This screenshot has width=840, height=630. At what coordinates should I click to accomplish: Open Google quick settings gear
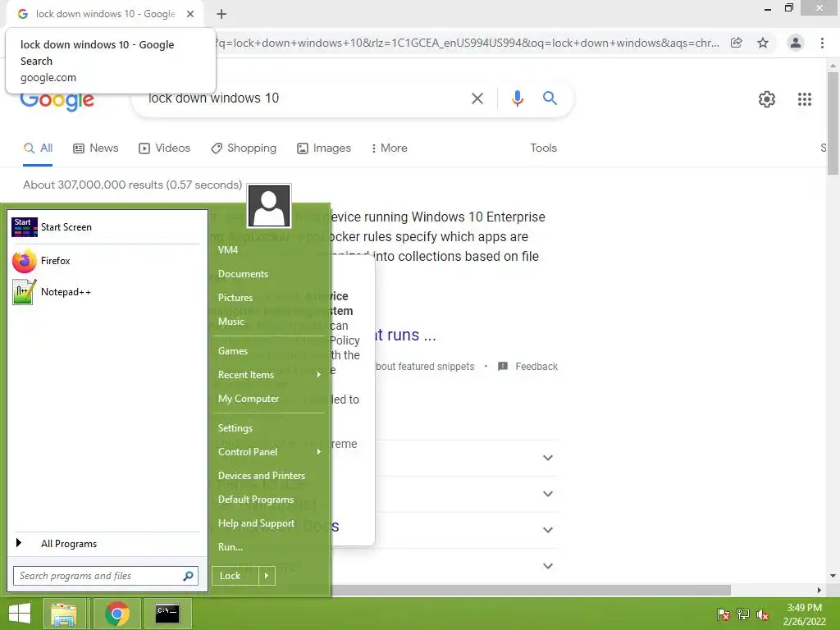pos(767,99)
